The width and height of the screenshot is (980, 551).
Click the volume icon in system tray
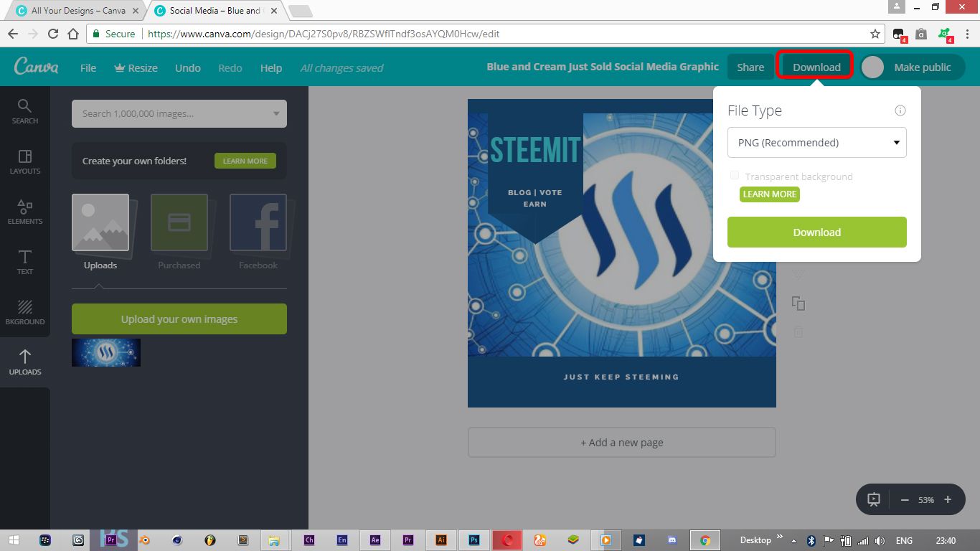pyautogui.click(x=881, y=540)
